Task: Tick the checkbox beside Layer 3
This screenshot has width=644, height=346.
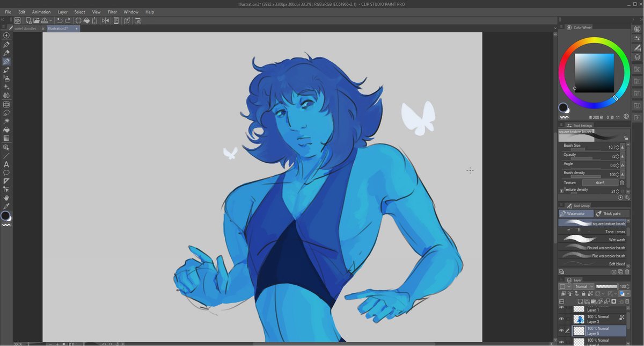Action: coord(568,319)
